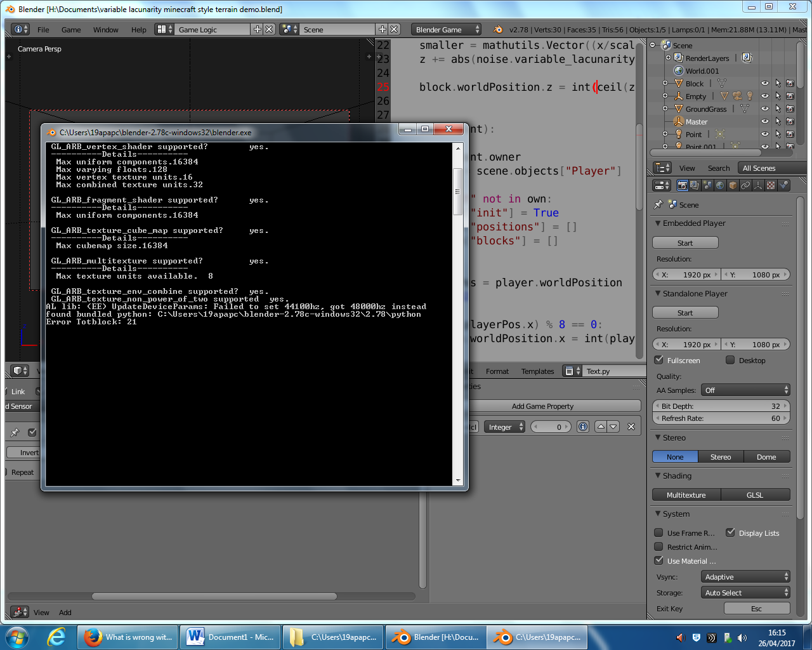Enable Use Frame Rate checkbox

658,533
